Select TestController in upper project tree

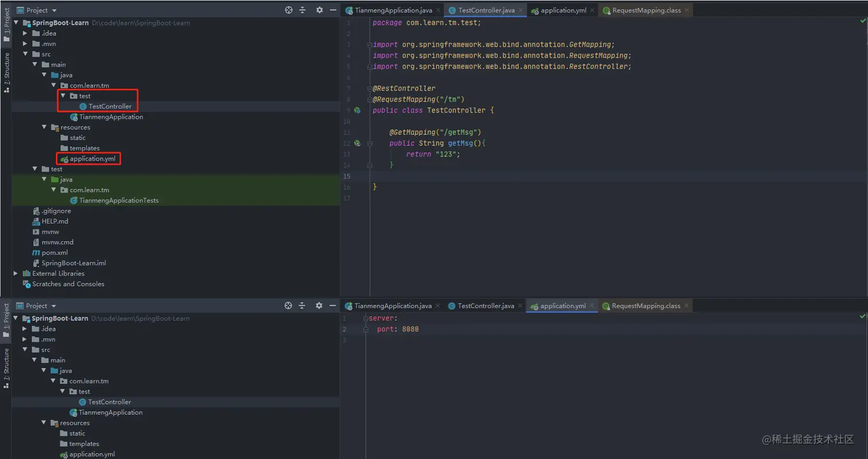coord(110,107)
